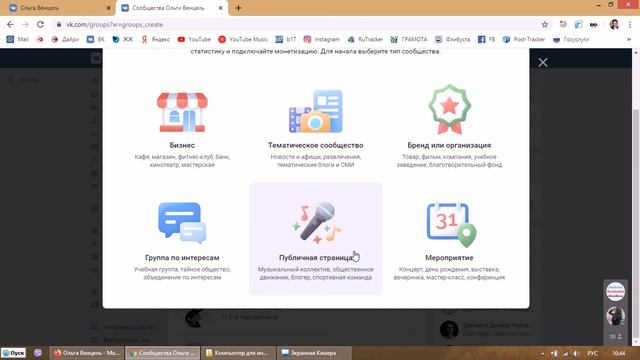This screenshot has height=360, width=640.
Task: Open a new browser tab
Action: pyautogui.click(x=238, y=8)
